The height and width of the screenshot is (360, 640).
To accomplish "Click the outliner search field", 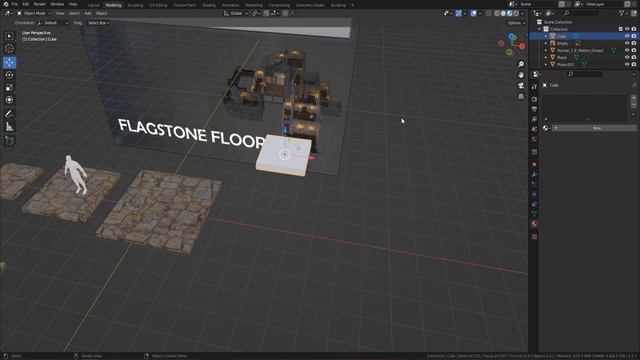I will pos(581,13).
